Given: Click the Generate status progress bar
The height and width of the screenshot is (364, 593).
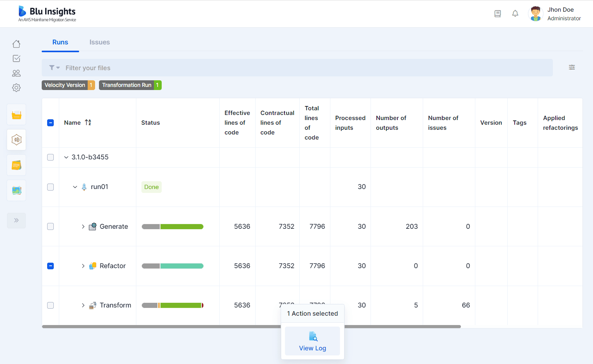Looking at the screenshot, I should (x=173, y=226).
